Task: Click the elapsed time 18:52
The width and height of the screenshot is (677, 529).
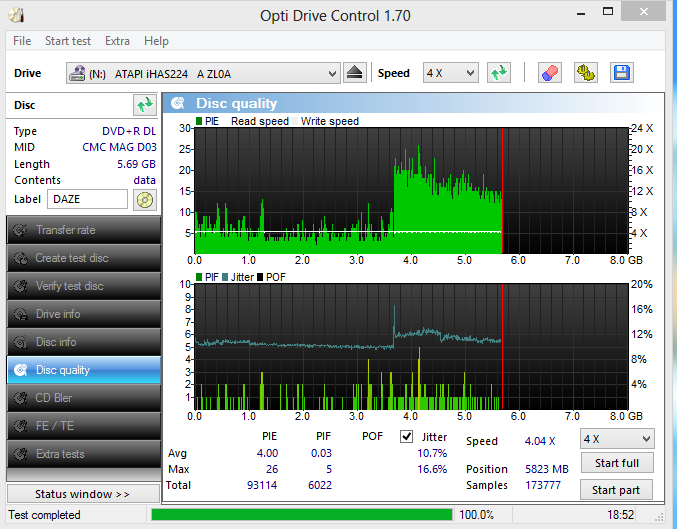Action: tap(620, 515)
